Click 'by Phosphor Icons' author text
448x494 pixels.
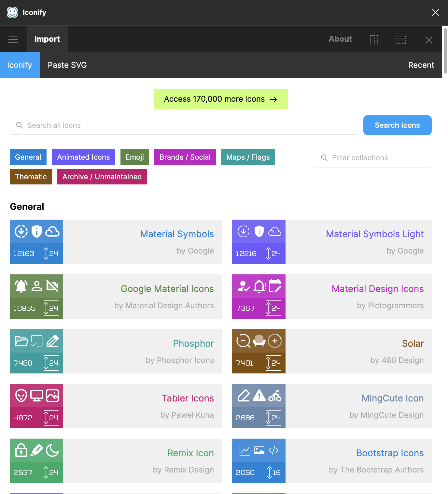tap(180, 360)
